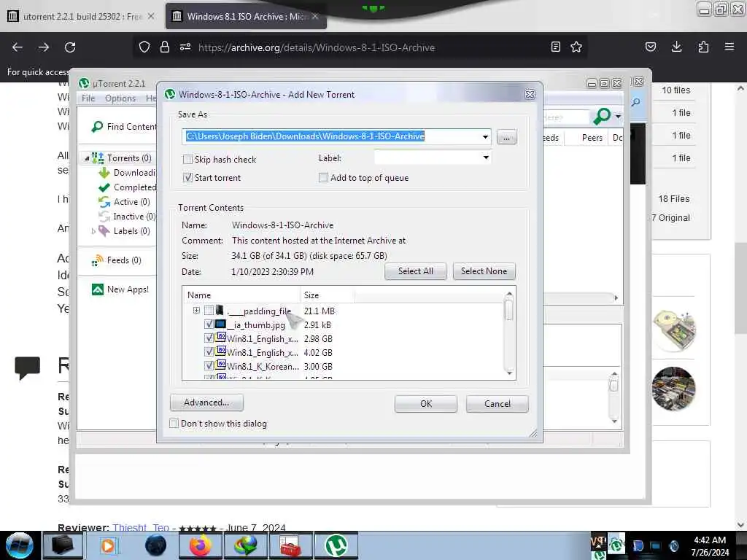The image size is (747, 560).
Task: Confirm with OK button
Action: pos(426,403)
